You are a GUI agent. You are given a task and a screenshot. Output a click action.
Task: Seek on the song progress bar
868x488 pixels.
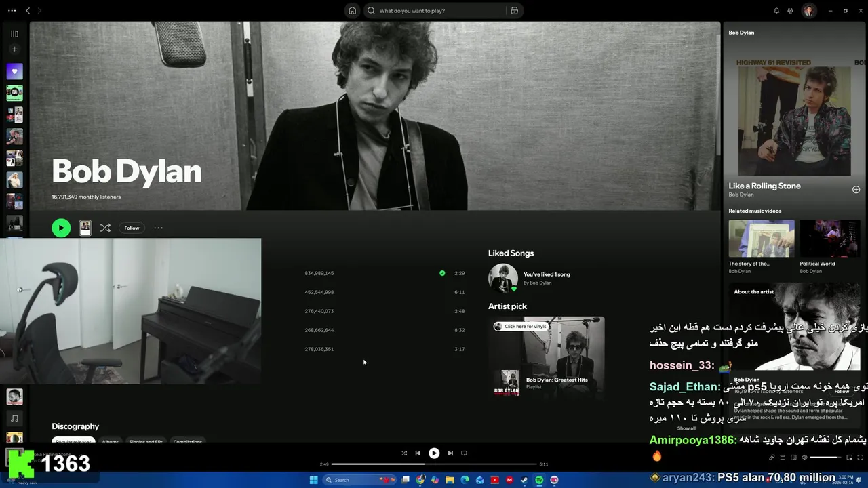click(x=434, y=464)
